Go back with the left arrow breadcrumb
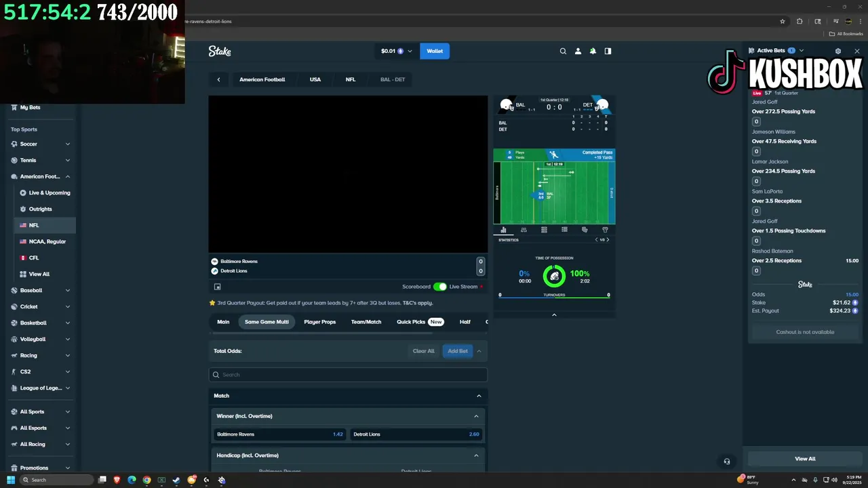The image size is (868, 488). click(218, 79)
